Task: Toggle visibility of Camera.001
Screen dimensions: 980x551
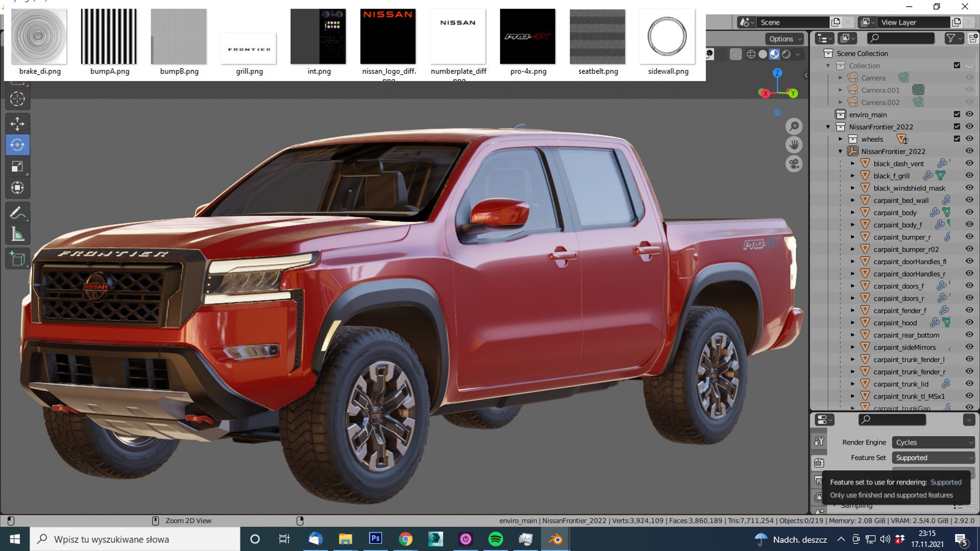Action: pos(969,90)
